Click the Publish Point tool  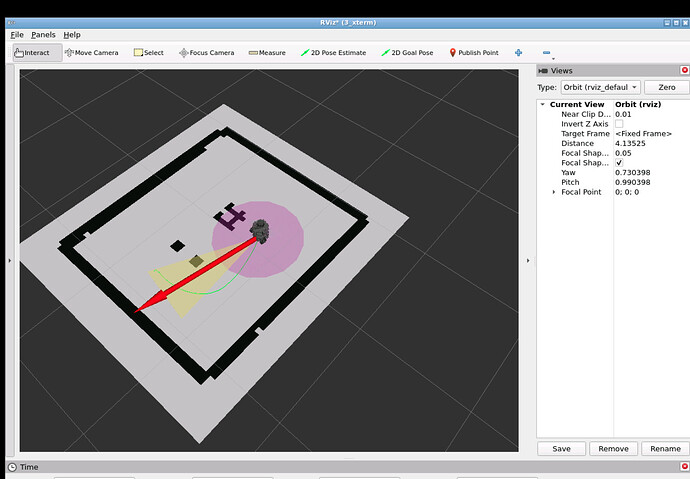pyautogui.click(x=474, y=53)
